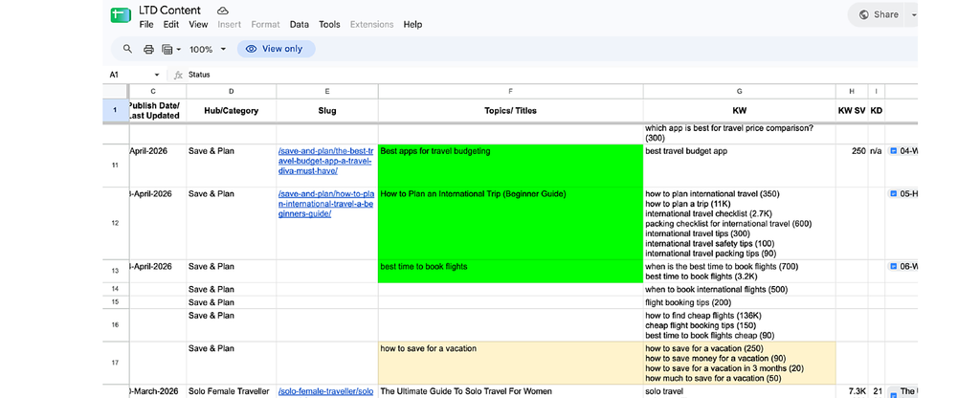The height and width of the screenshot is (398, 980).
Task: Select yellow cell how to save for a vacation
Action: click(511, 363)
